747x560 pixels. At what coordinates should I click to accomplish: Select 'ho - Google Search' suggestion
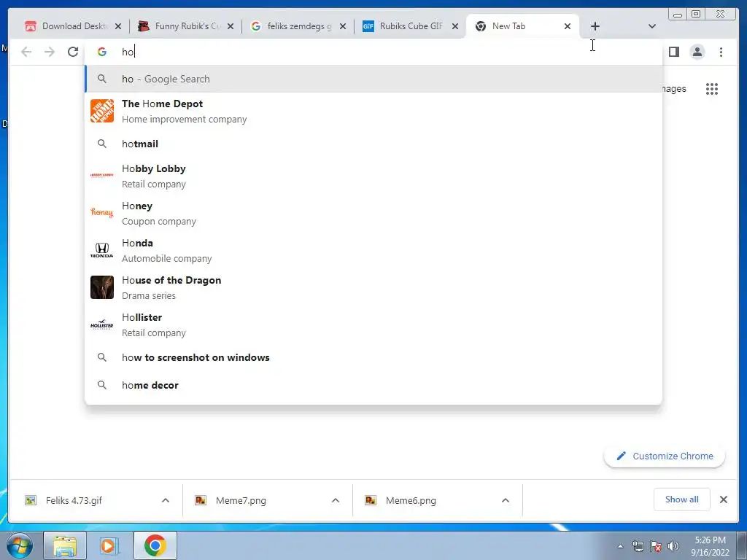pyautogui.click(x=373, y=79)
